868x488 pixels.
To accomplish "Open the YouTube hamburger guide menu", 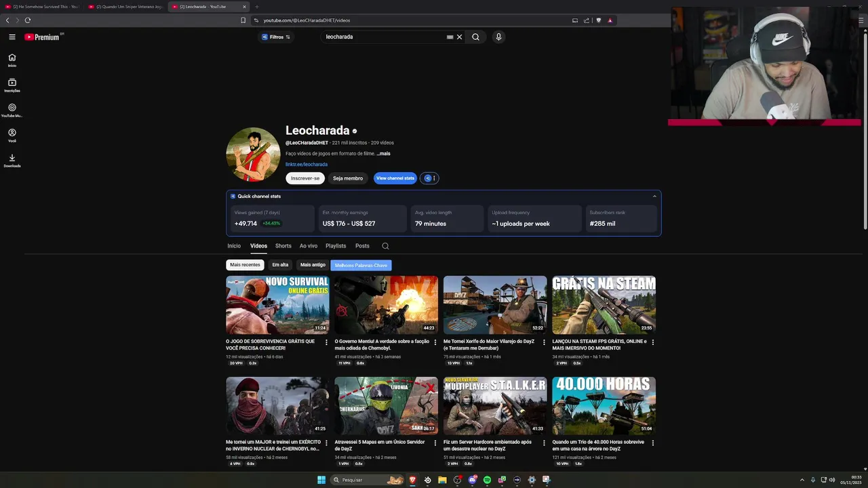I will [12, 37].
